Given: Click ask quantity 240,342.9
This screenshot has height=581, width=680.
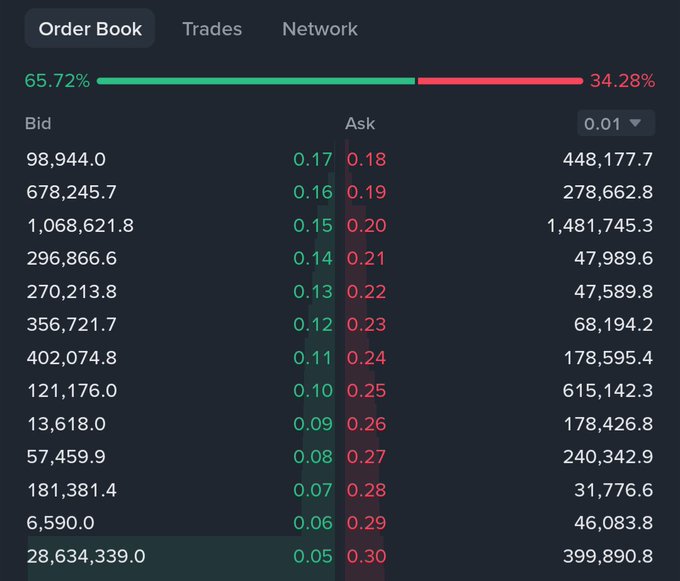Looking at the screenshot, I should [608, 457].
